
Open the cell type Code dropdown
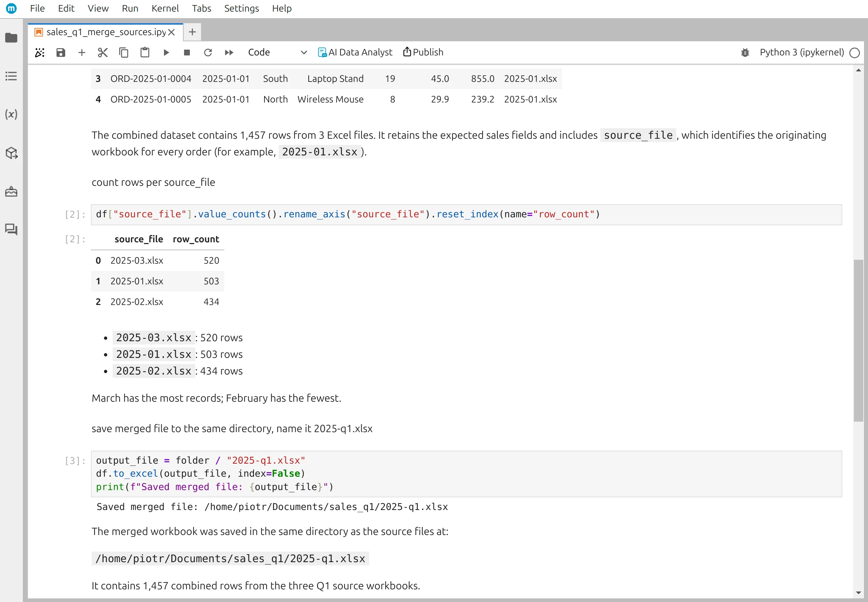tap(277, 53)
